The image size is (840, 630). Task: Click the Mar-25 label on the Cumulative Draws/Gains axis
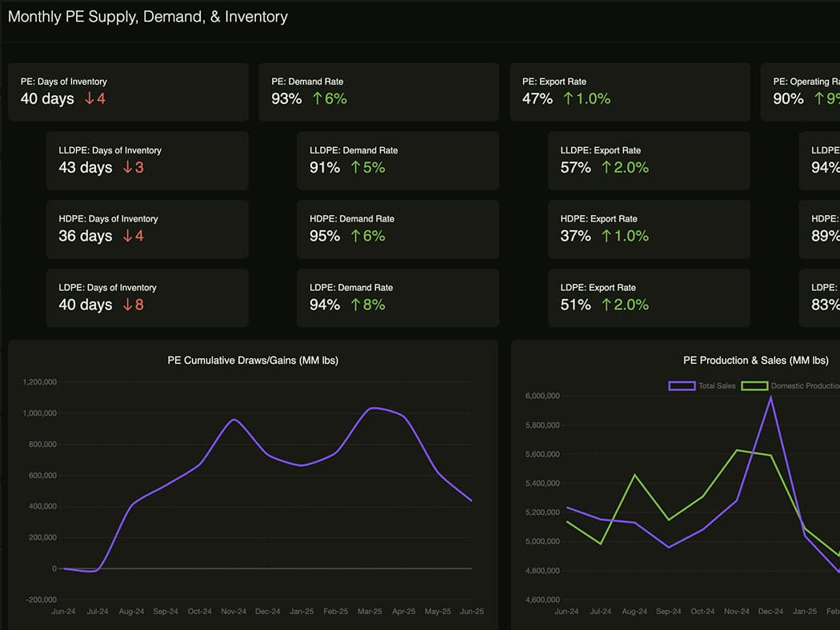pos(370,612)
